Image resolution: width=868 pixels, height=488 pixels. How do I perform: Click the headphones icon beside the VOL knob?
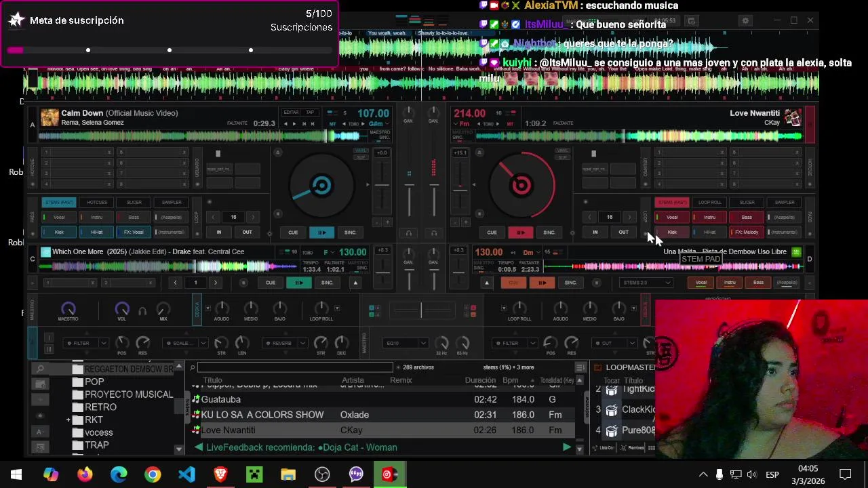pyautogui.click(x=142, y=311)
